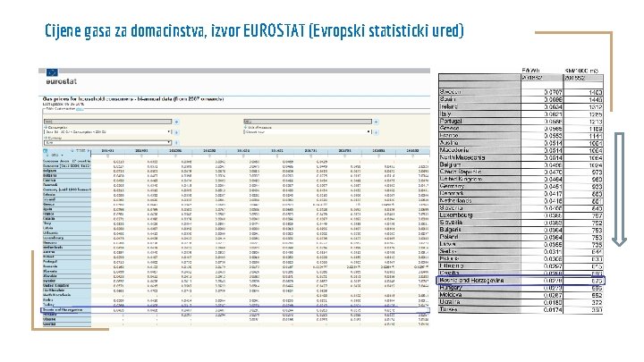Image resolution: width=644 pixels, height=362 pixels.
Task: Click Czech Republic in the right ranking table
Action: coord(461,172)
